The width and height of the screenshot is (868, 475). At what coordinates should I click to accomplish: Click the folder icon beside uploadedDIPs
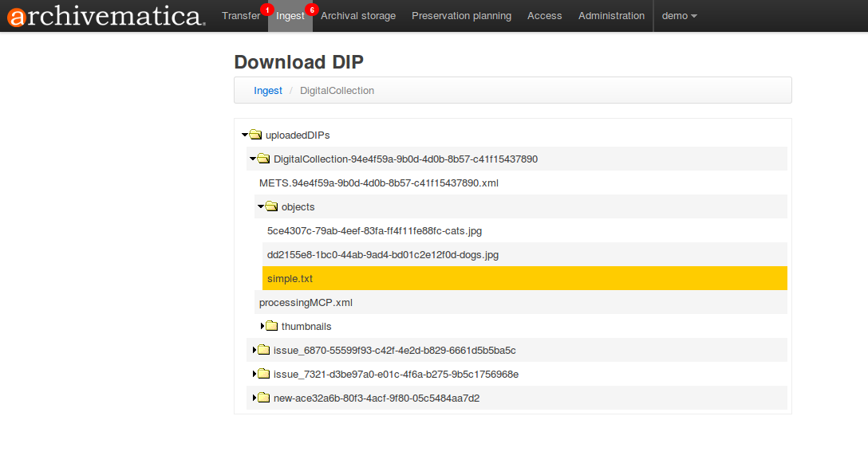256,135
